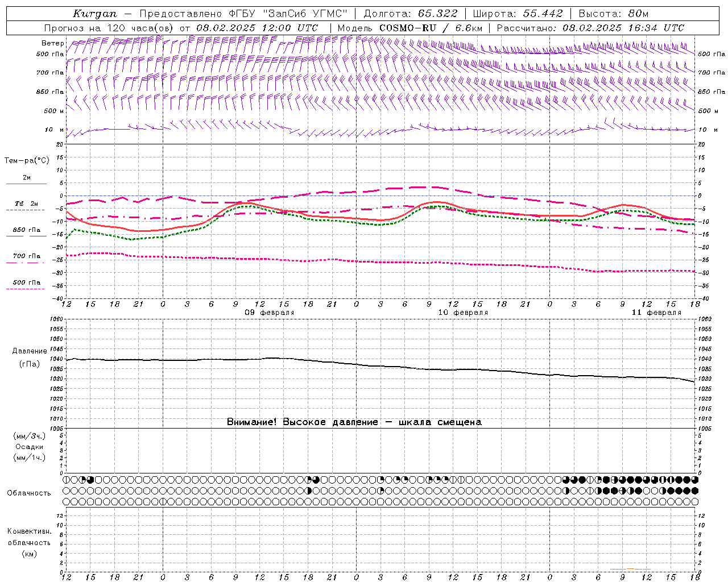Click the '10 февраля' date label
Screen dimensions: 728x582
coord(463,313)
